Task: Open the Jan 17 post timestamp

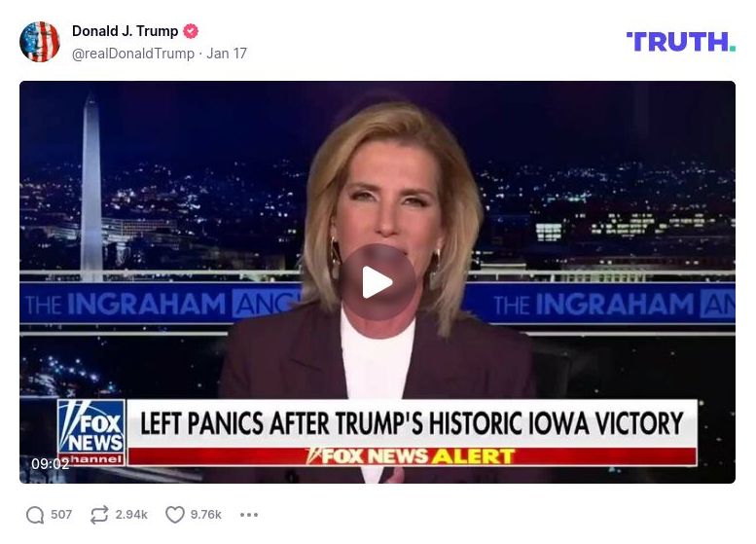Action: 227,54
